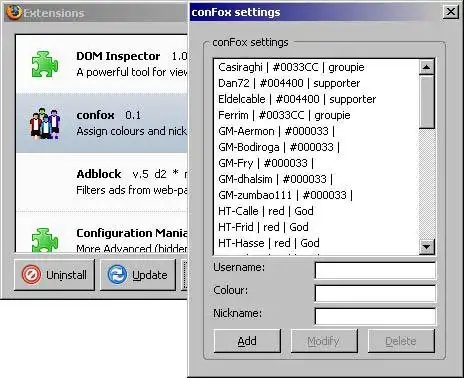This screenshot has height=378, width=464.
Task: Focus the Colour input field
Action: click(x=375, y=293)
